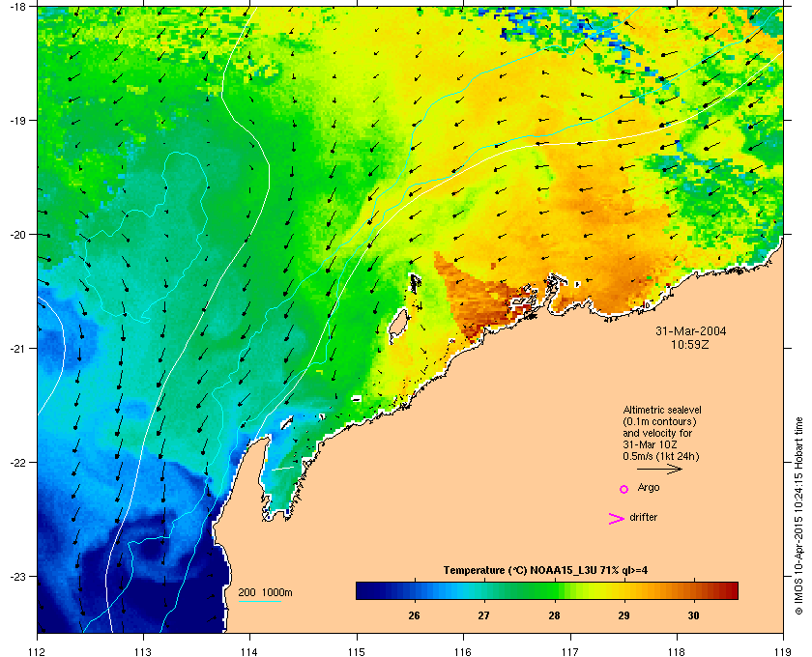
Task: Click the 117 longitude axis label
Action: pos(570,652)
